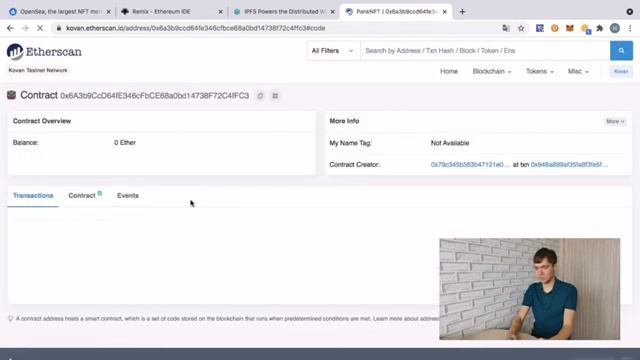Click the Contract Overview heading
The image size is (640, 360).
[x=42, y=121]
